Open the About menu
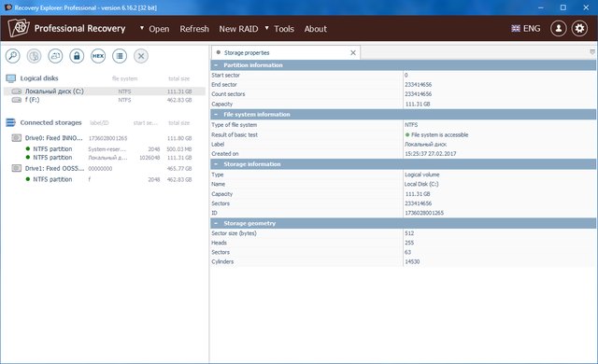The height and width of the screenshot is (364, 598). (316, 29)
